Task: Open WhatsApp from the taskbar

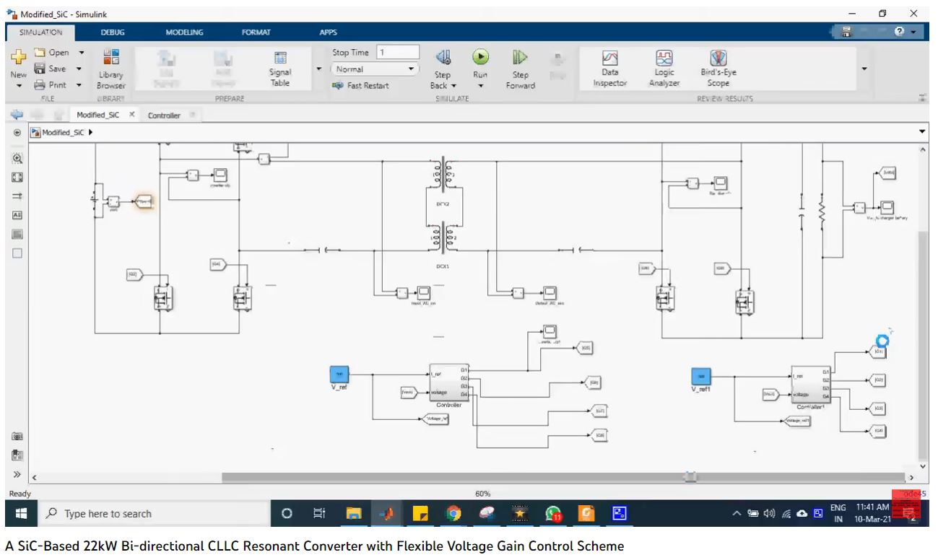Action: point(554,513)
